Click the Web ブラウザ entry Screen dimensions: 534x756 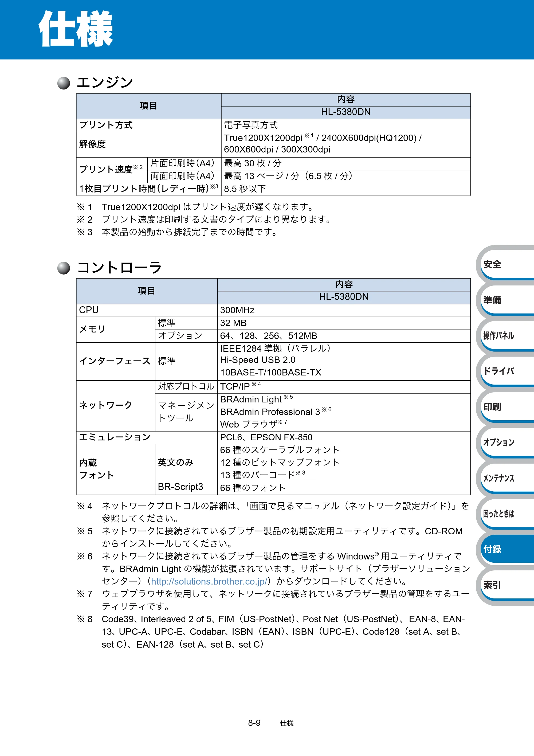(253, 424)
